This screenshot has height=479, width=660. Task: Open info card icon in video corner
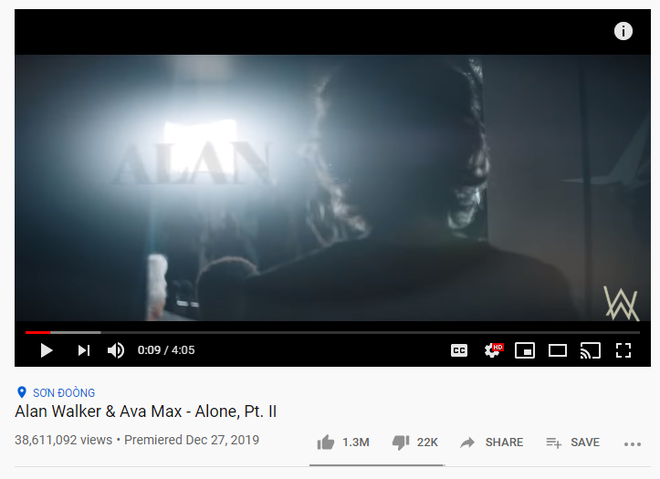pyautogui.click(x=623, y=31)
